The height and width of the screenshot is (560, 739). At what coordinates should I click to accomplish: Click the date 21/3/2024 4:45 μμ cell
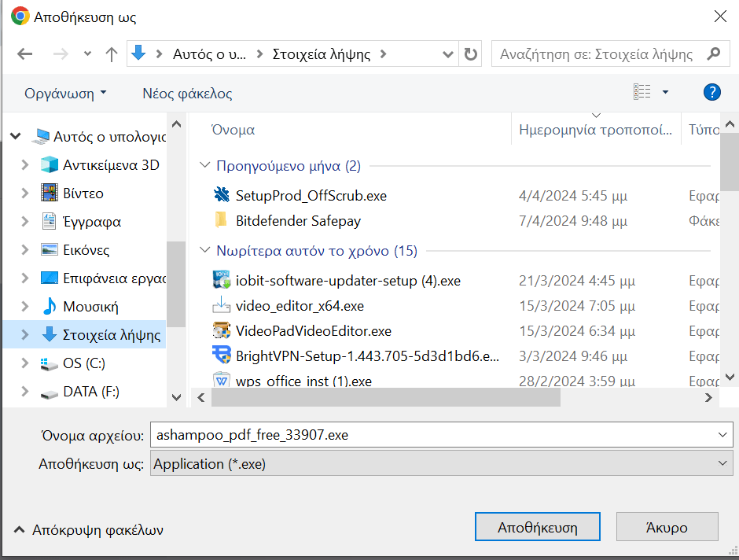[x=577, y=281]
